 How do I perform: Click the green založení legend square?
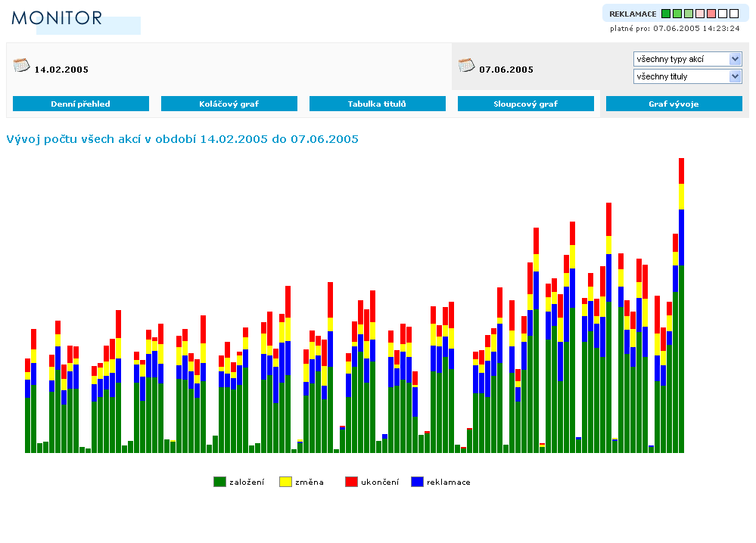coord(219,482)
